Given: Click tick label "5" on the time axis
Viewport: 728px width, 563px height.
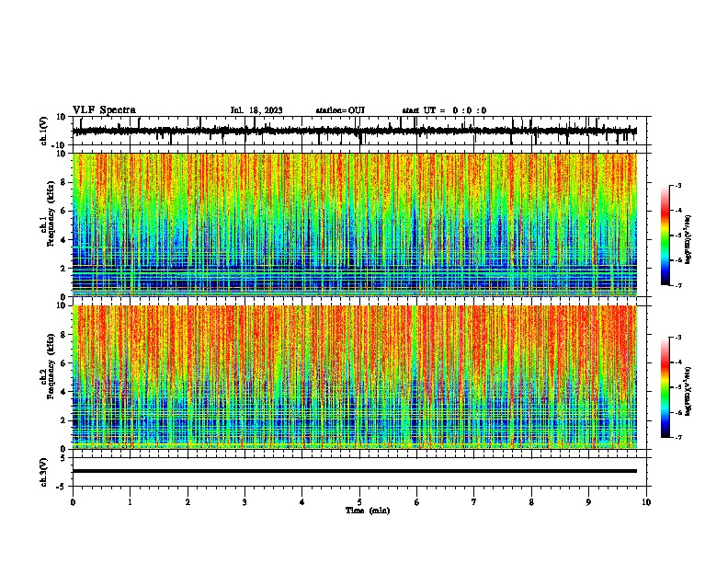Looking at the screenshot, I should point(359,502).
